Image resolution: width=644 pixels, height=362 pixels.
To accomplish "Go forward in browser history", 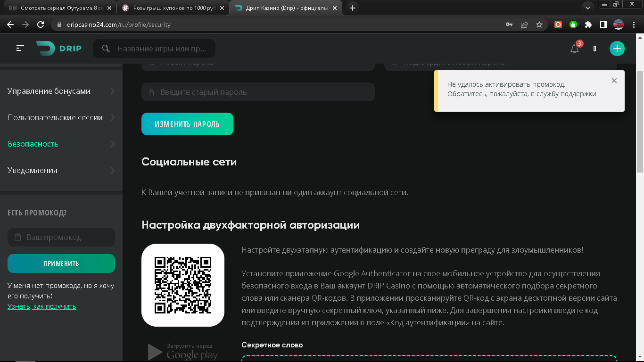I will (25, 25).
